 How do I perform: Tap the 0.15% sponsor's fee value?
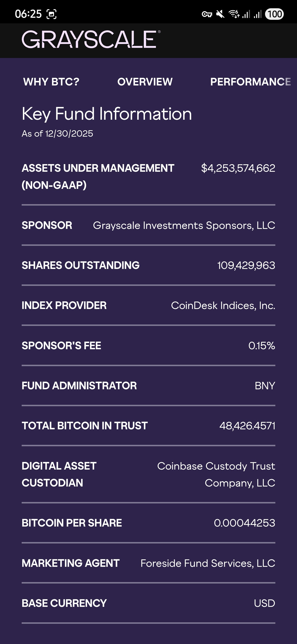(x=262, y=346)
